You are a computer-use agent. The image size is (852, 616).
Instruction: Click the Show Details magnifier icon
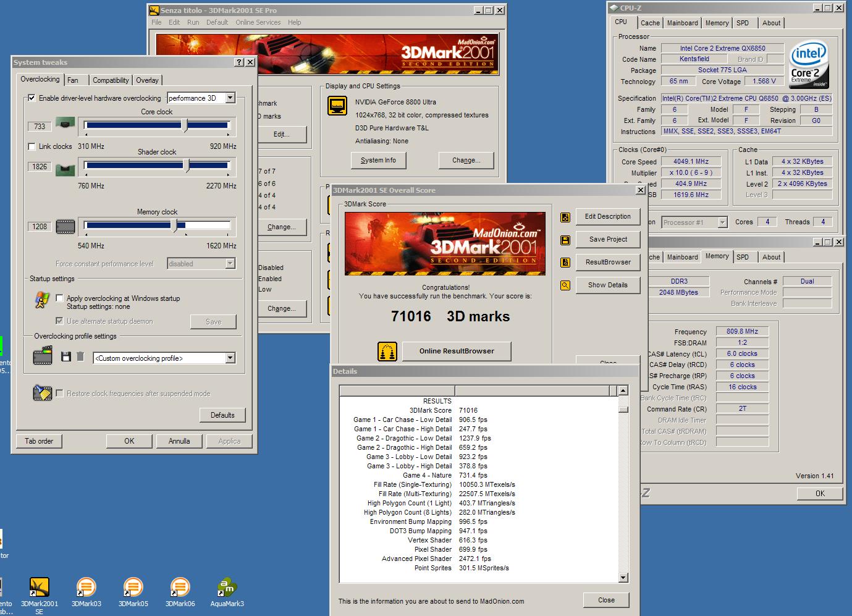[565, 285]
